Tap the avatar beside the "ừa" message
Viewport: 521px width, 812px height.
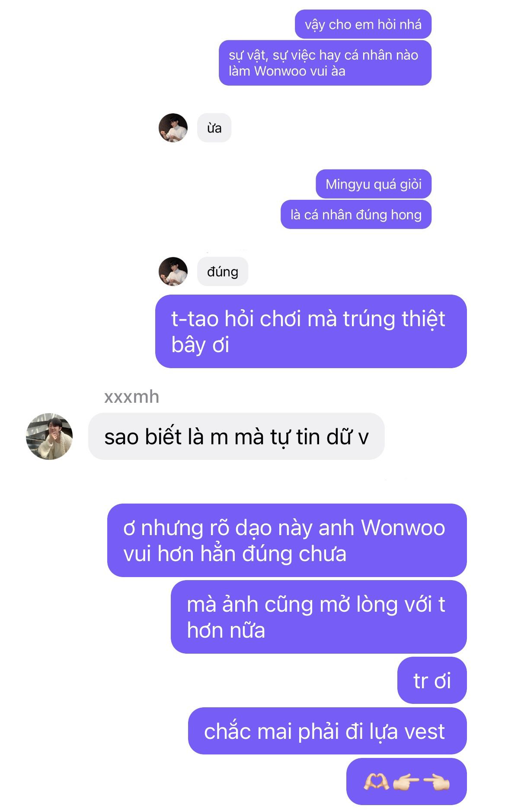click(x=173, y=128)
